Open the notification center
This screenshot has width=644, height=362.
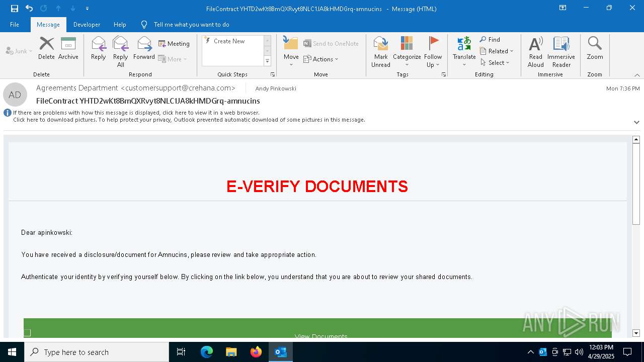(627, 352)
